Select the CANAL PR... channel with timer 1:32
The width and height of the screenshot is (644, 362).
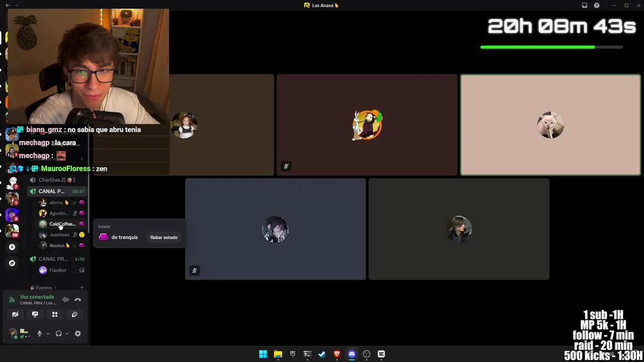pos(56,259)
